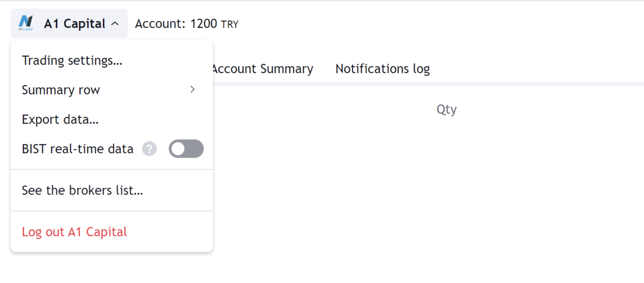
Task: Enable the BIST real-time data toggle
Action: tap(186, 149)
